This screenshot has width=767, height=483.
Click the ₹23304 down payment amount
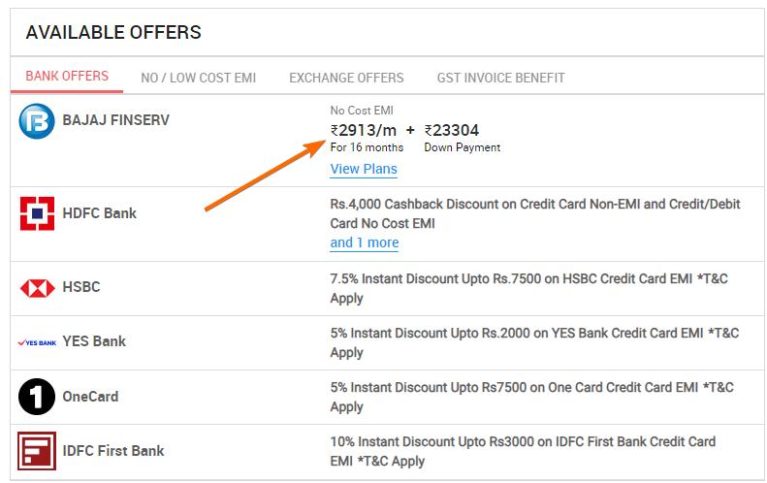451,130
